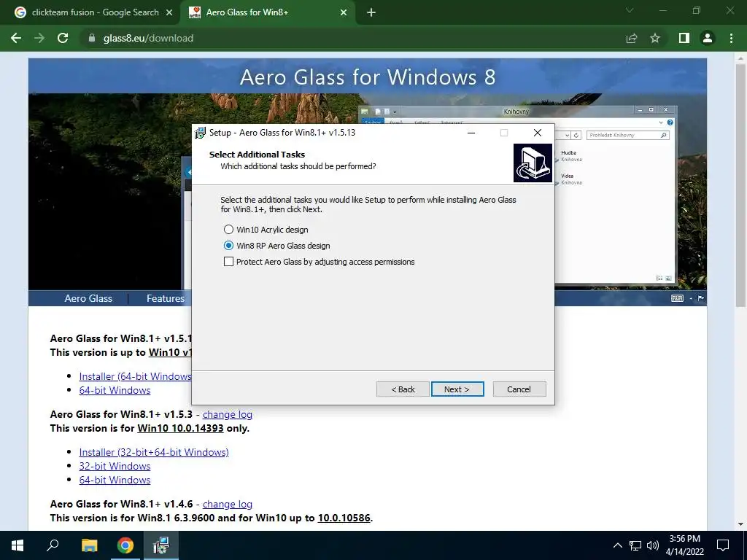
Task: Open Chrome side panel icon
Action: (x=684, y=38)
